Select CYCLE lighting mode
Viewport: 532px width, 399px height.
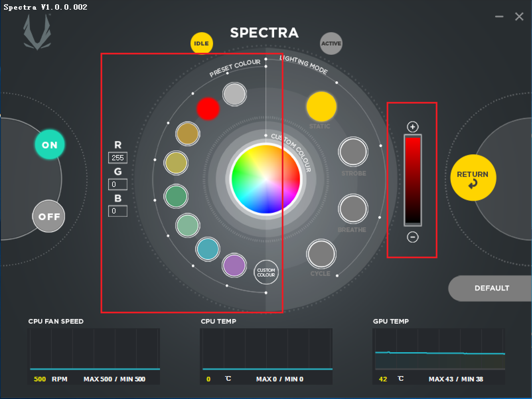[321, 254]
